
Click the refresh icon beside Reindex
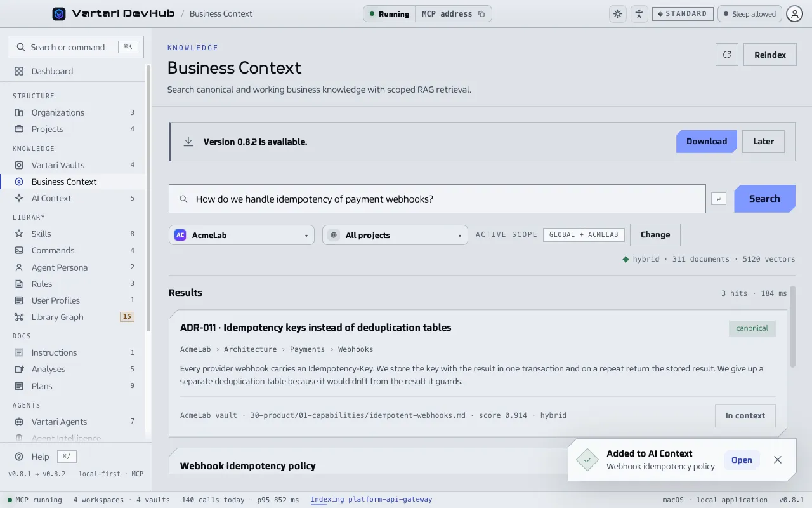pyautogui.click(x=727, y=55)
